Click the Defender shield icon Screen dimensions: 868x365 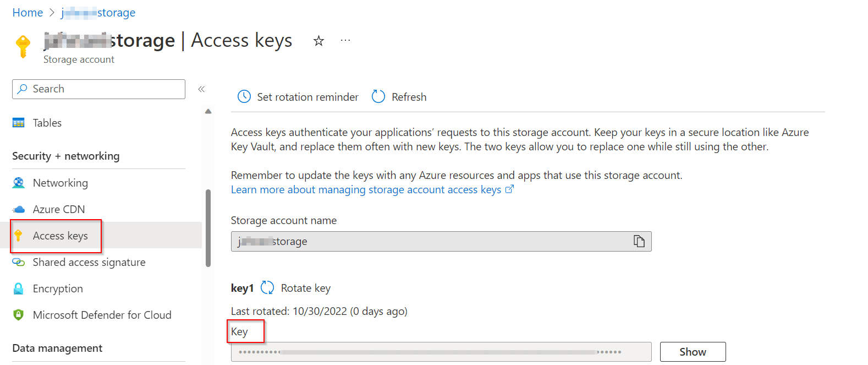(19, 315)
